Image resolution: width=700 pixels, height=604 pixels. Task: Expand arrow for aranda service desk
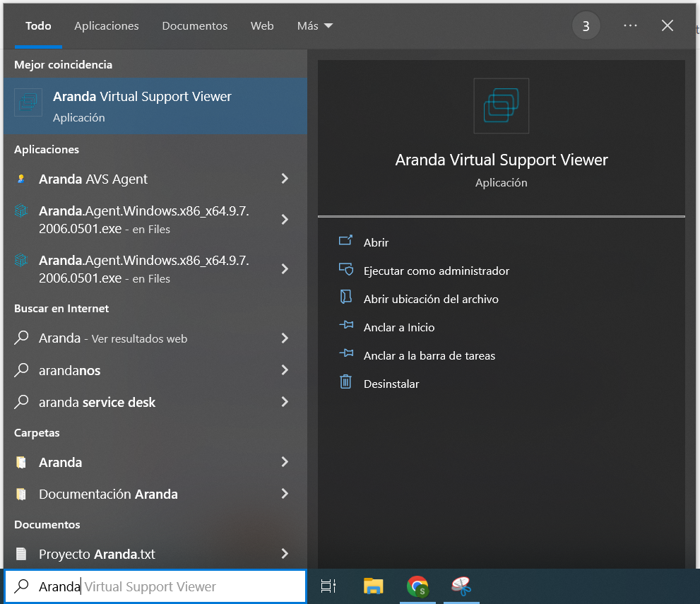tap(285, 402)
